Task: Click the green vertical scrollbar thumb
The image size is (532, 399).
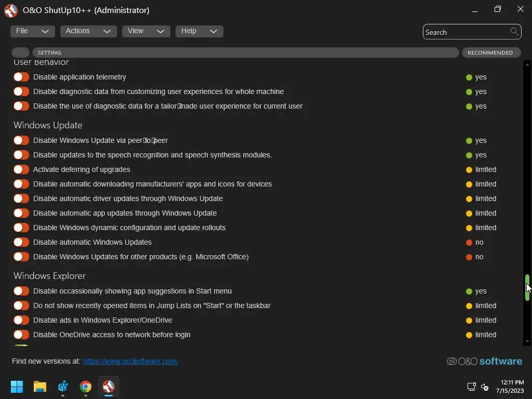Action: coord(527,288)
